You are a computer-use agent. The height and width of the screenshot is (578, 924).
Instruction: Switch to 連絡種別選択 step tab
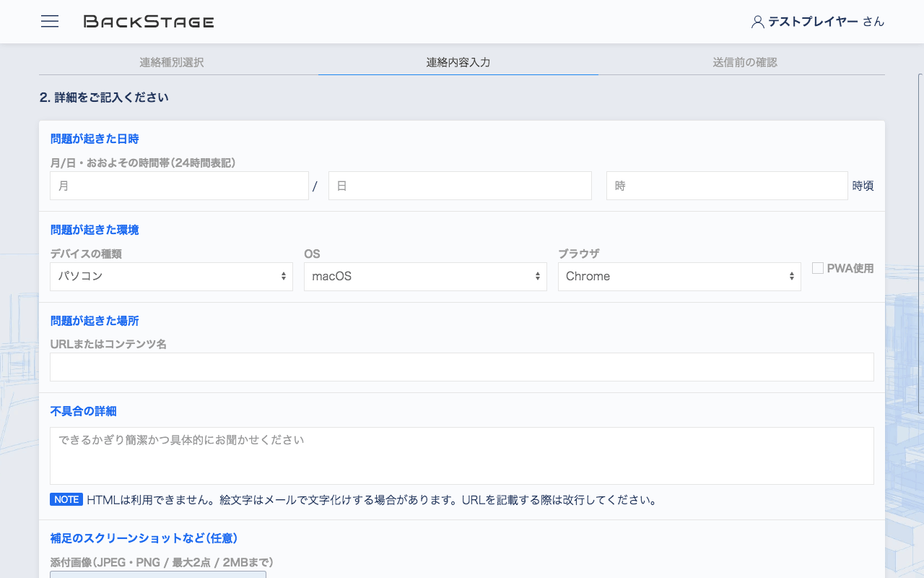click(172, 62)
